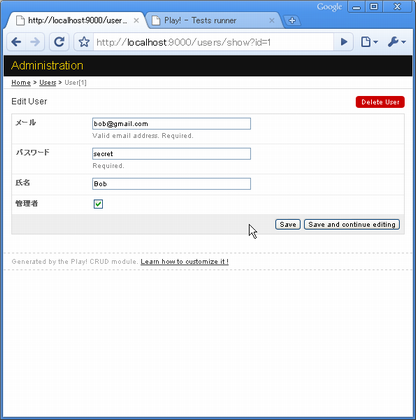416x420 pixels.
Task: Click the Save button
Action: (288, 224)
